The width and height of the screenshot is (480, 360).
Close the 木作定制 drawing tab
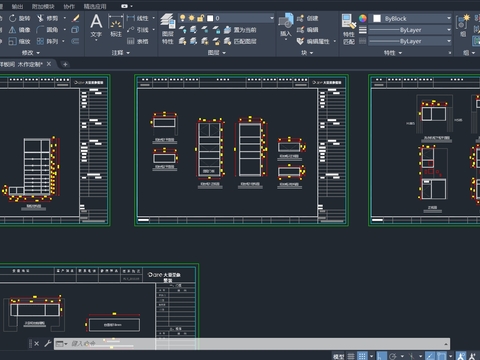(49, 64)
